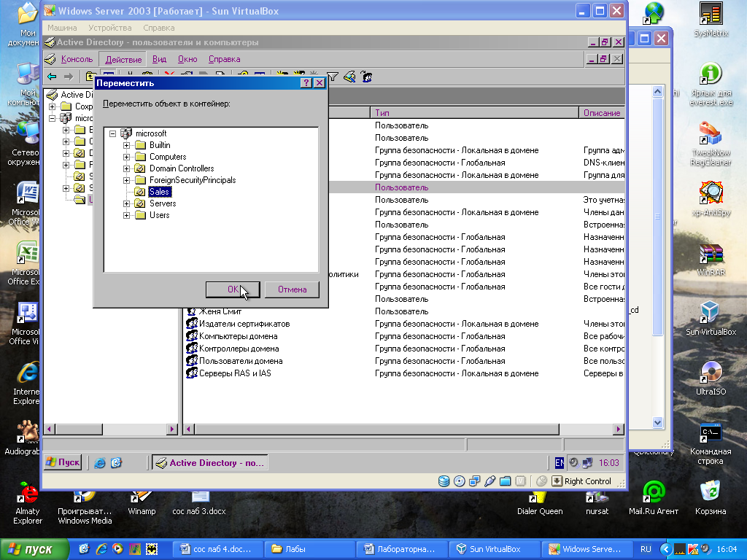
Task: Click the guest EN language indicator
Action: coord(560,462)
